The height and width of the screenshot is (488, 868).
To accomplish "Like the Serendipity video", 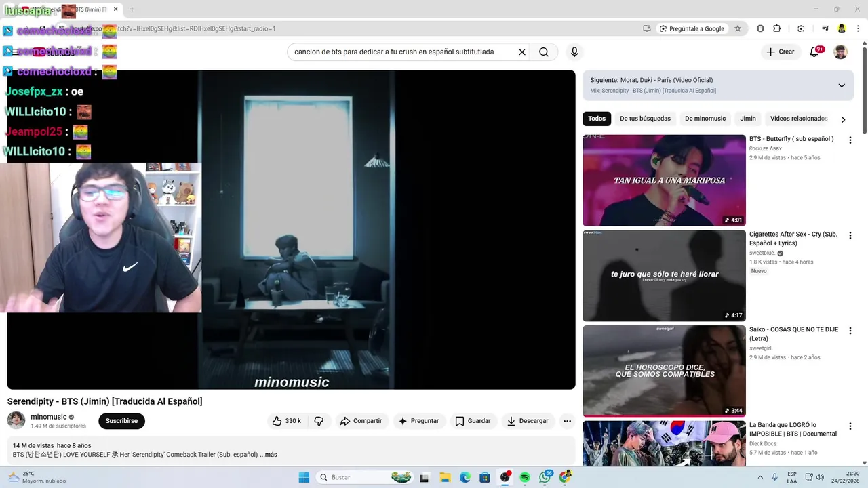I will pos(287,421).
